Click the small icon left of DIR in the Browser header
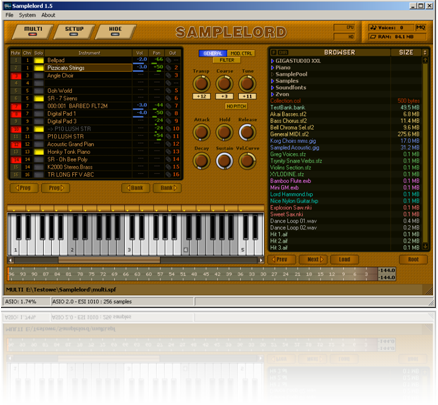Image resolution: width=438 pixels, height=405 pixels. (274, 52)
